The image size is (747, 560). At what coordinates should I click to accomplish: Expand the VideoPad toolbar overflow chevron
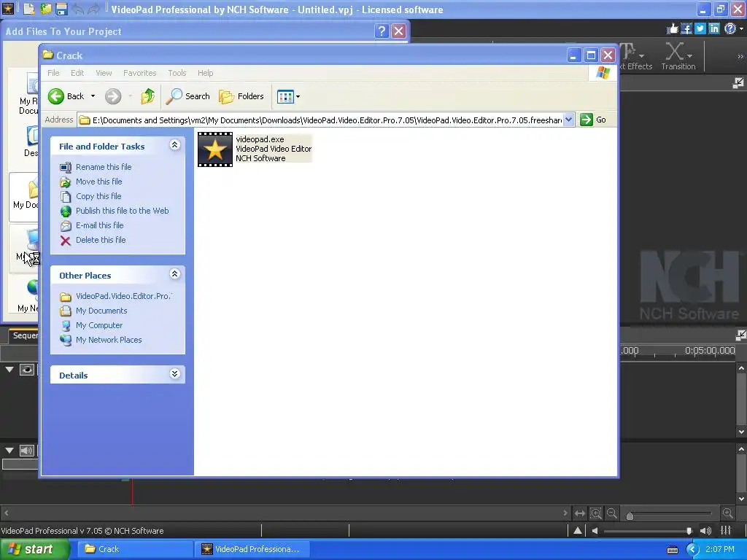pos(740,57)
